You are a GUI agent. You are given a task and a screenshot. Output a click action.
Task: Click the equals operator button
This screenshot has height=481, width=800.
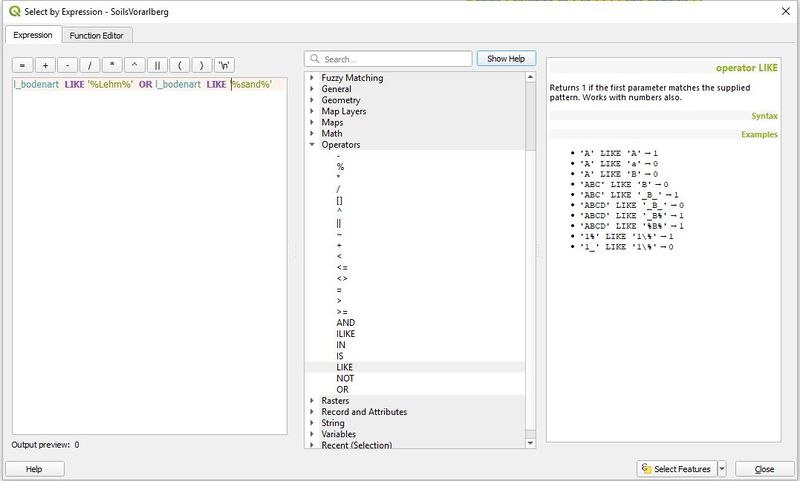22,65
